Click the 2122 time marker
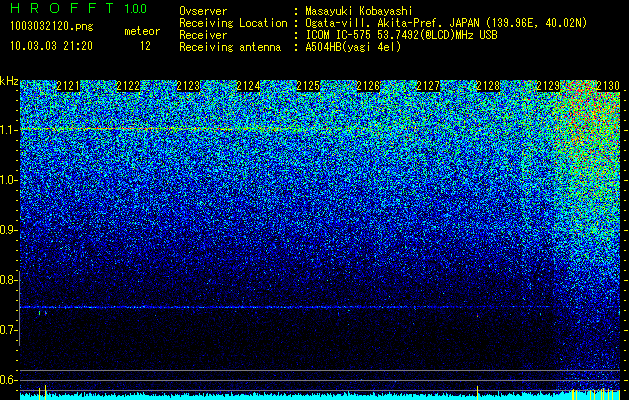The height and width of the screenshot is (400, 629). (x=128, y=86)
